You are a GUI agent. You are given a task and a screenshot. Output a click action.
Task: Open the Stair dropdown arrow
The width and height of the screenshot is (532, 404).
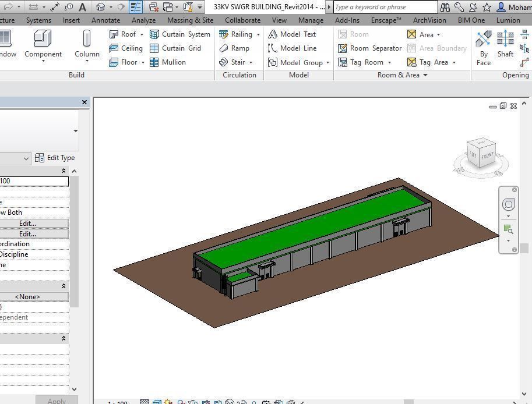(x=251, y=62)
